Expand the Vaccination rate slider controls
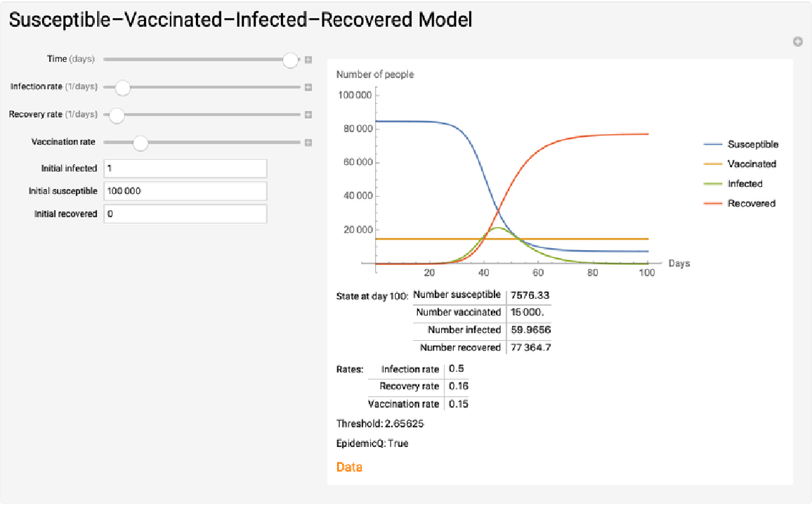Image resolution: width=812 pixels, height=506 pixels. coord(308,143)
